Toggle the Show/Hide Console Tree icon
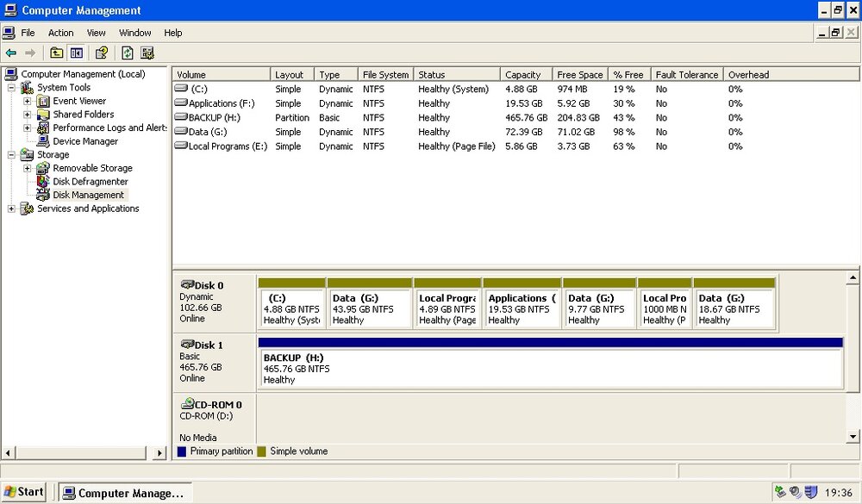 [x=77, y=53]
